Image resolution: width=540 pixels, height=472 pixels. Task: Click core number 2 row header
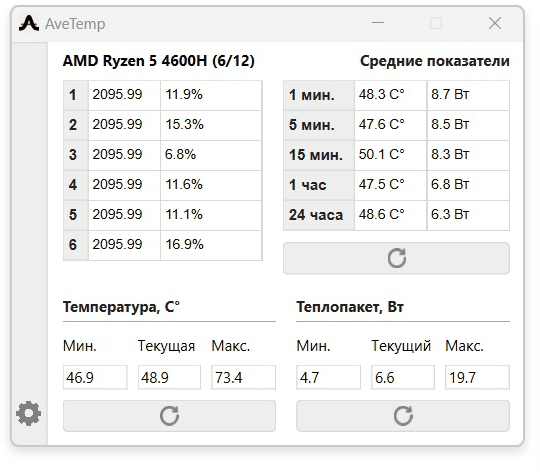pos(76,125)
